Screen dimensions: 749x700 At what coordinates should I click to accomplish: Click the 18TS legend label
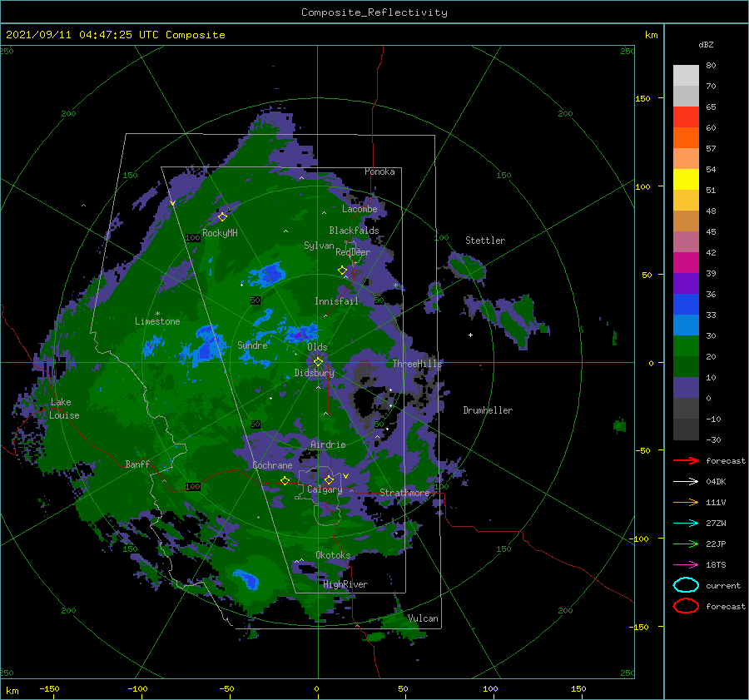pos(716,565)
